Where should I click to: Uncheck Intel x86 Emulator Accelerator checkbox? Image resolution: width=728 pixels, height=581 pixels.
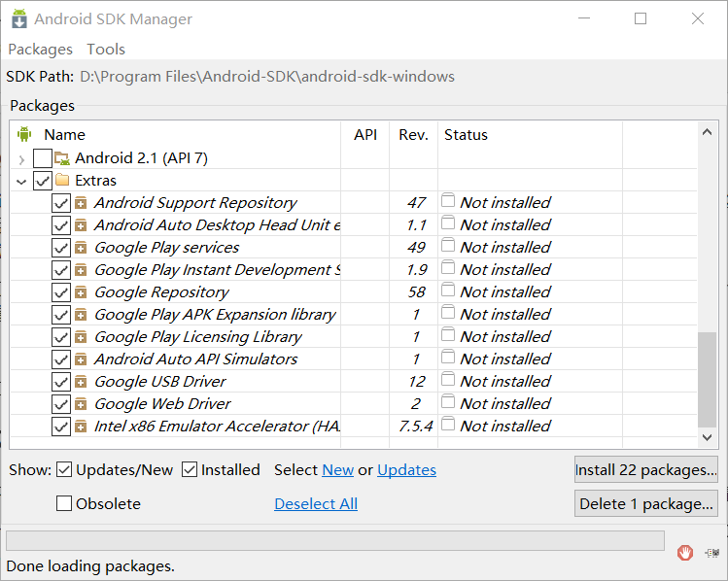61,426
